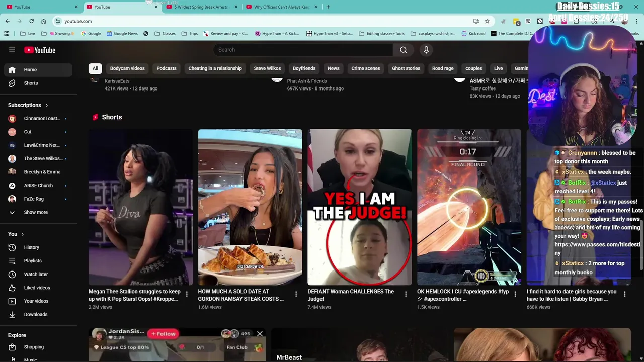Select the Ghost stories chip
Image resolution: width=644 pixels, height=362 pixels.
(x=406, y=68)
